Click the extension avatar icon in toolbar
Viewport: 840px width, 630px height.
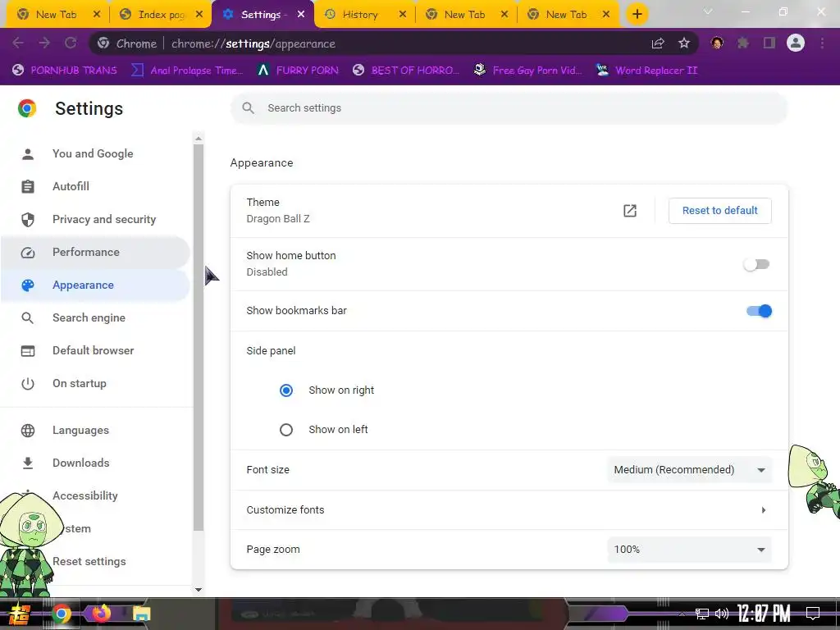(717, 43)
